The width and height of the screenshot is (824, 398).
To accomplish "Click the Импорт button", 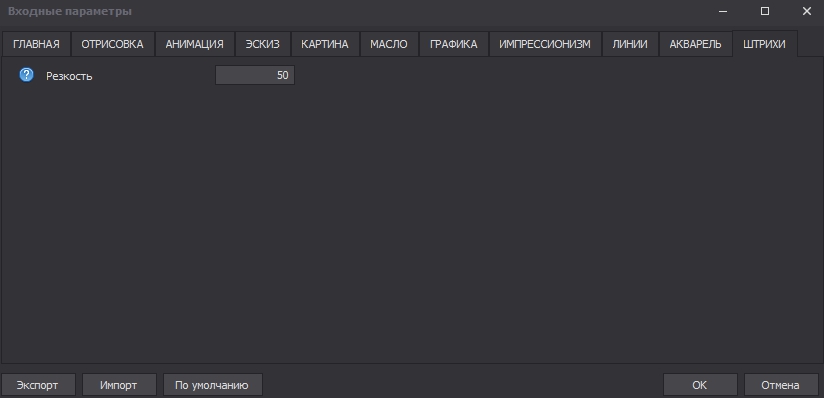I will [x=119, y=385].
